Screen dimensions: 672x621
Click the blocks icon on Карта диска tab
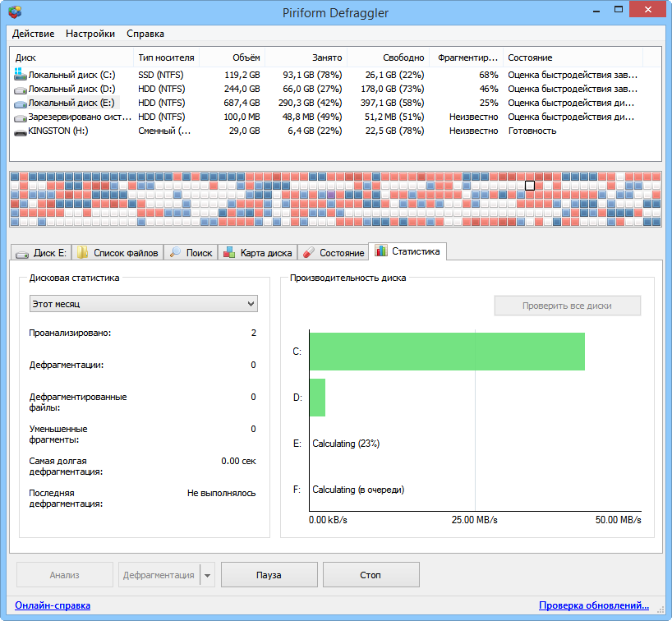tap(229, 252)
